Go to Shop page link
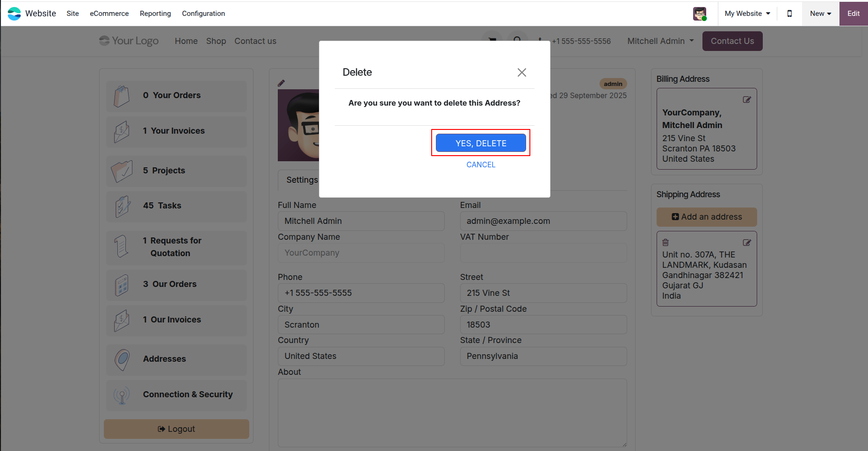868x451 pixels. point(216,41)
